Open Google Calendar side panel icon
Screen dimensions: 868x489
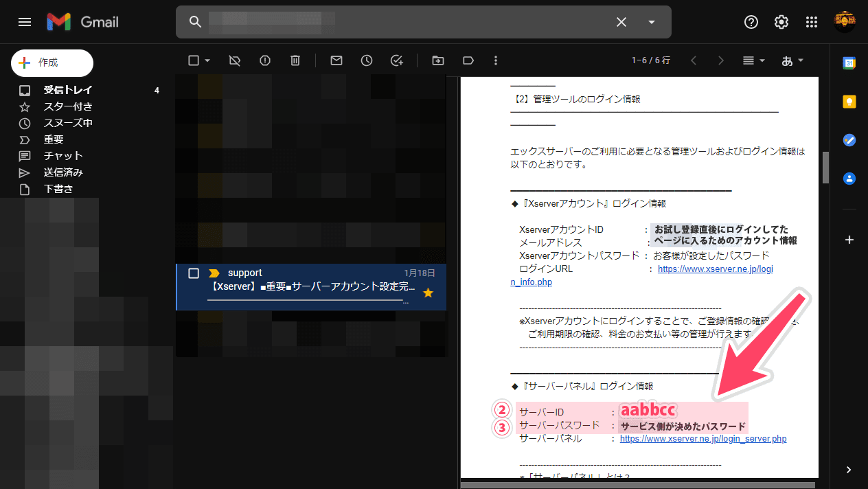coord(849,63)
